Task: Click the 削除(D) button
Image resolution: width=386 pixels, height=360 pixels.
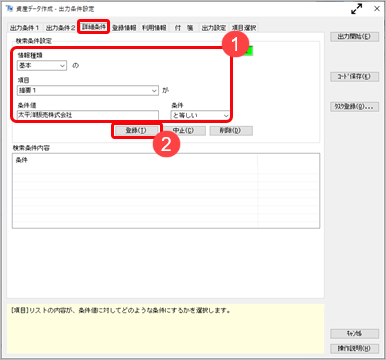Action: 231,130
